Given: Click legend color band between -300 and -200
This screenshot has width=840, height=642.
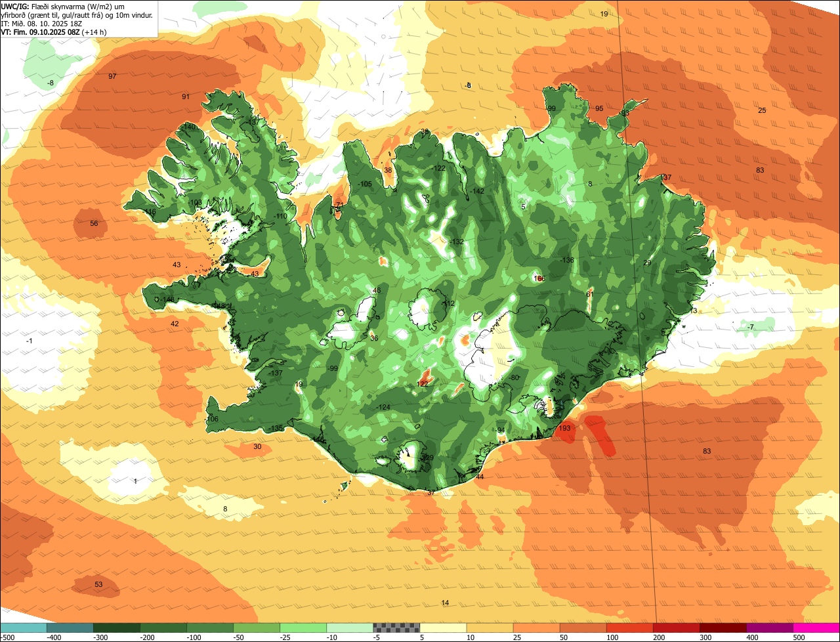Looking at the screenshot, I should click(x=117, y=628).
